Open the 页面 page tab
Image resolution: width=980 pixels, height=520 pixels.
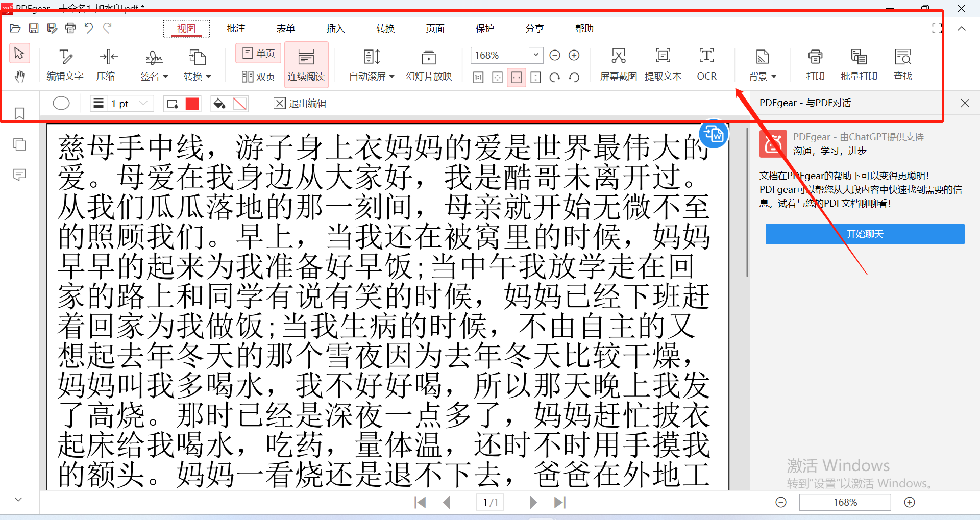tap(435, 29)
